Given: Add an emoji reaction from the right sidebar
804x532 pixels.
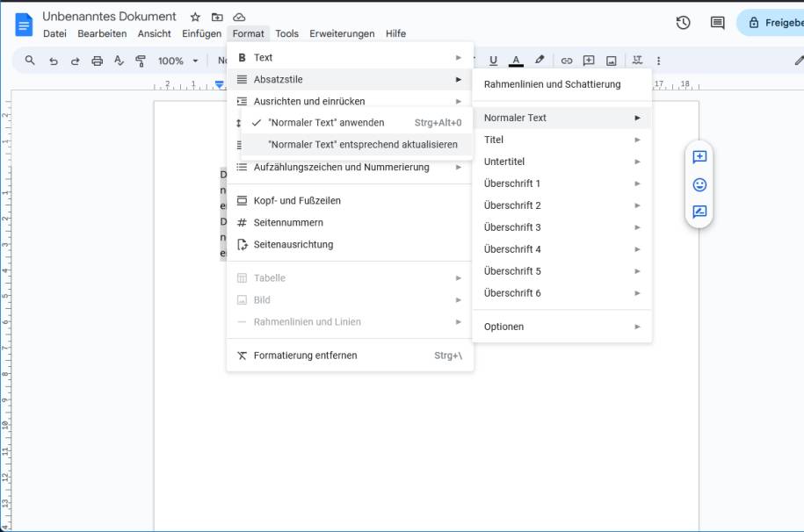Looking at the screenshot, I should [697, 186].
